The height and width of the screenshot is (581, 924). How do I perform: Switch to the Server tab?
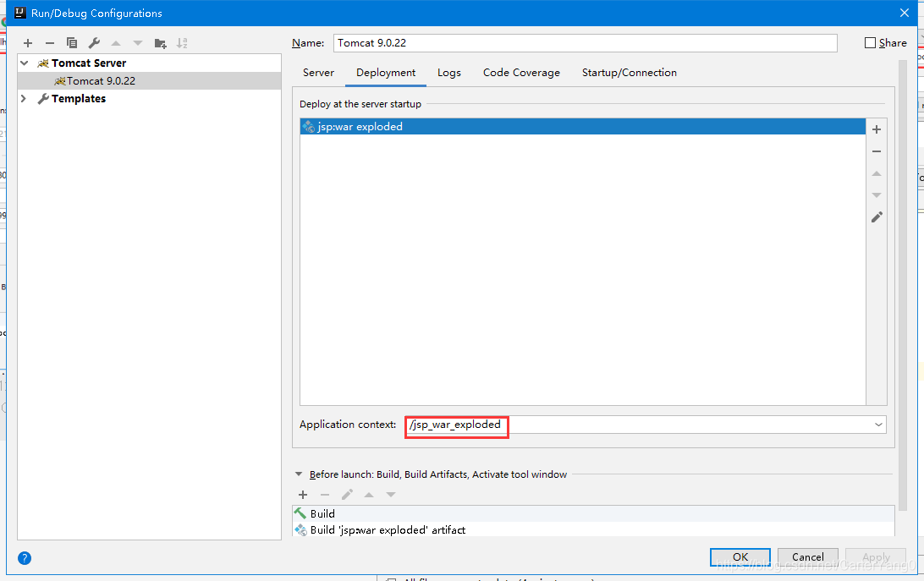[318, 73]
